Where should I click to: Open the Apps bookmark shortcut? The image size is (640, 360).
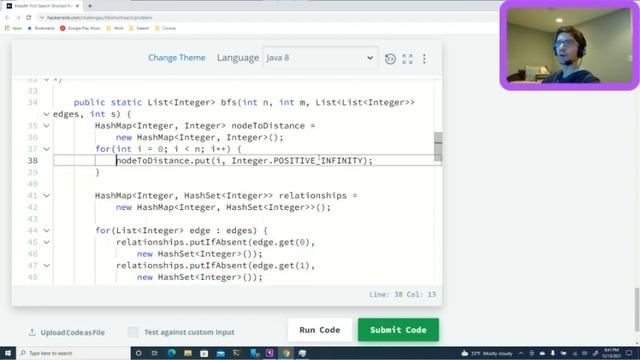click(13, 28)
